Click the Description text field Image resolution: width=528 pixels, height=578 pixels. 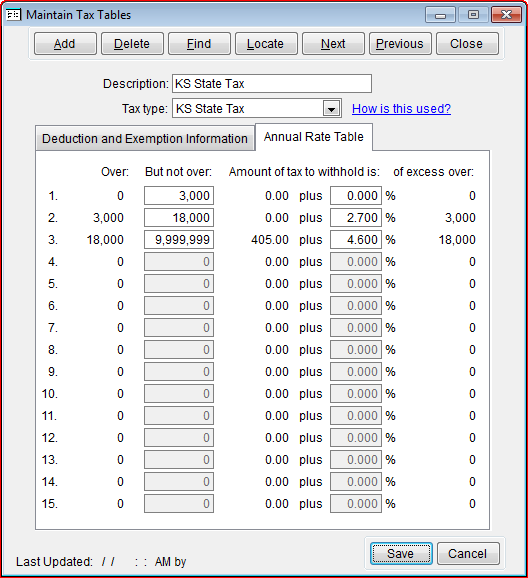pos(272,84)
